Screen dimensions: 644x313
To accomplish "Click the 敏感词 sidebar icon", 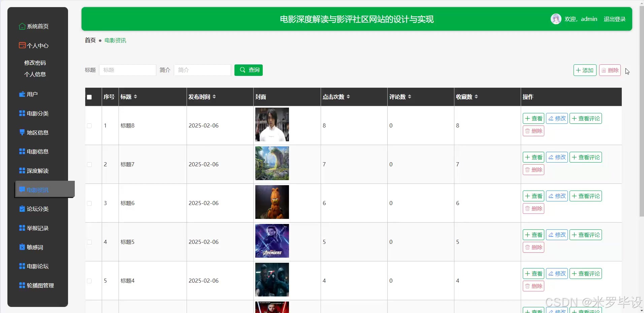I will point(22,247).
